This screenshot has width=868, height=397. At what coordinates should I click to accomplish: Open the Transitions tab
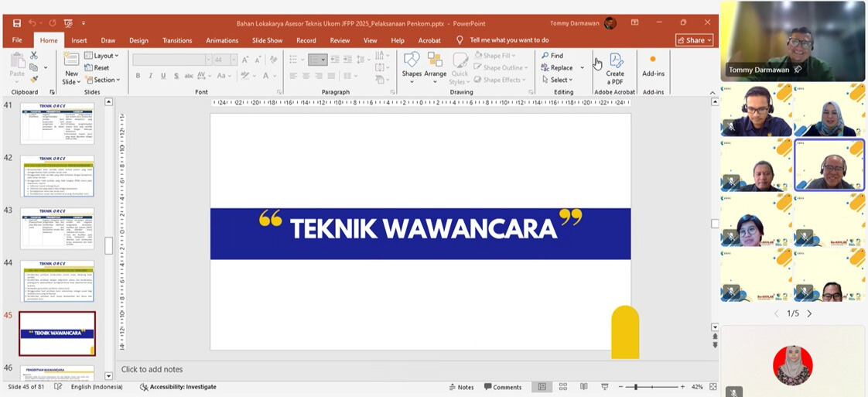(x=177, y=40)
